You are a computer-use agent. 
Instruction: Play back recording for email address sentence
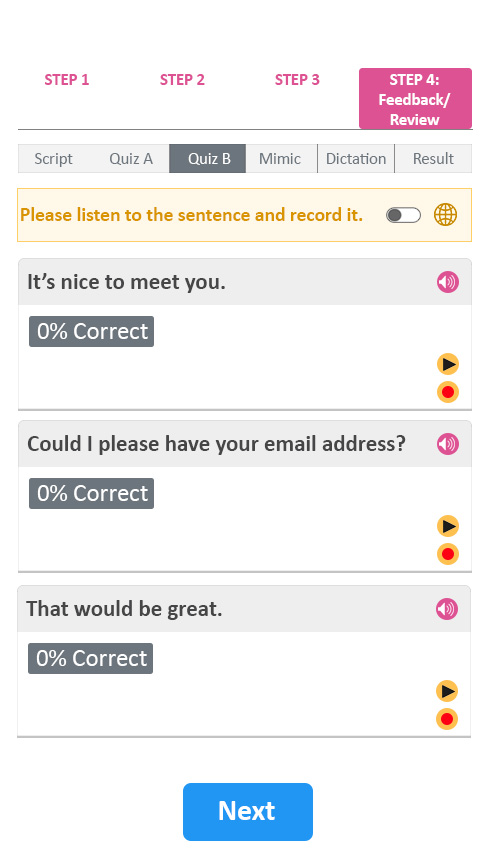coord(448,526)
